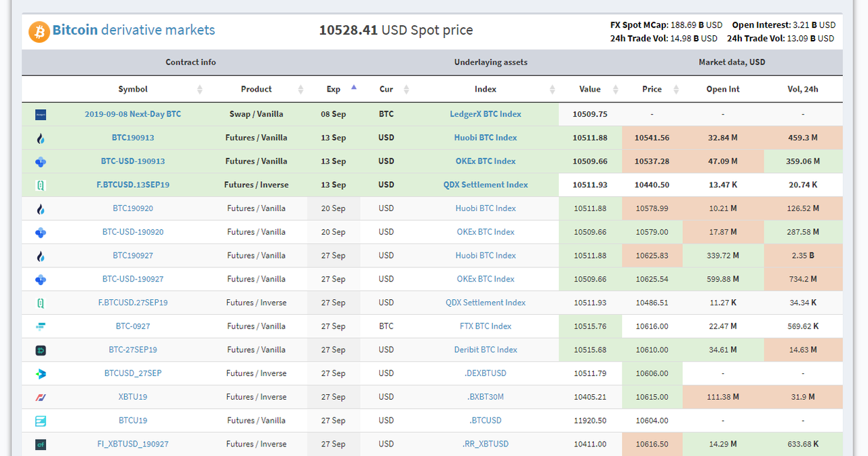Open XBTU19 contract link
The height and width of the screenshot is (456, 868).
133,397
